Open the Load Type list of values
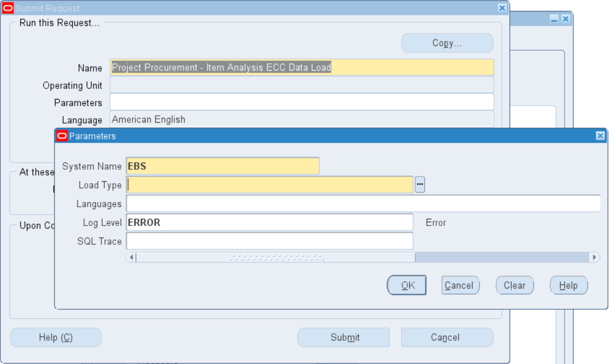 click(419, 185)
